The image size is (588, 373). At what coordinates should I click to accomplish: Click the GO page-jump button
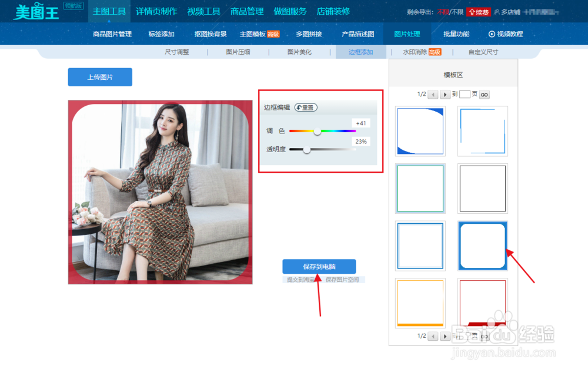coord(484,95)
